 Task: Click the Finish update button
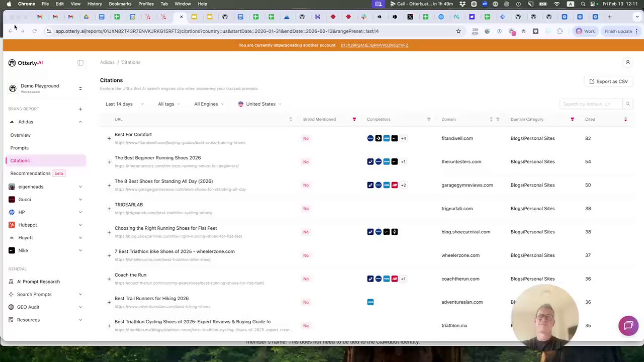[621, 31]
